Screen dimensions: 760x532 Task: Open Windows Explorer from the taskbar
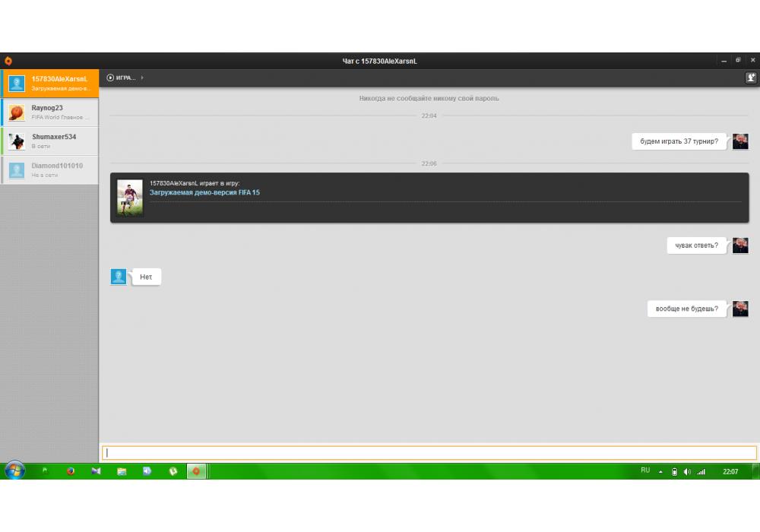(122, 471)
